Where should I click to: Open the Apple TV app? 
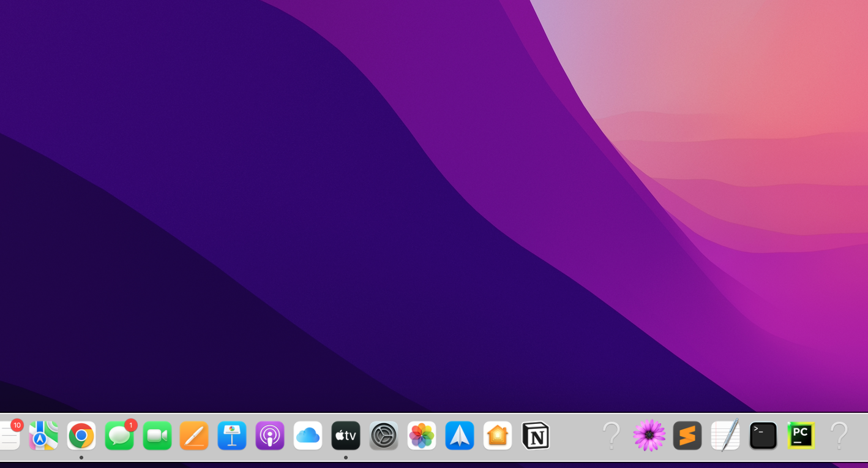point(346,436)
